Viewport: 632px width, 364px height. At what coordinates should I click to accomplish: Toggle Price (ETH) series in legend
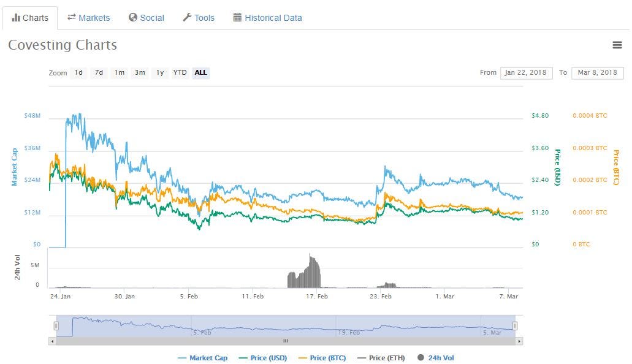pos(381,358)
